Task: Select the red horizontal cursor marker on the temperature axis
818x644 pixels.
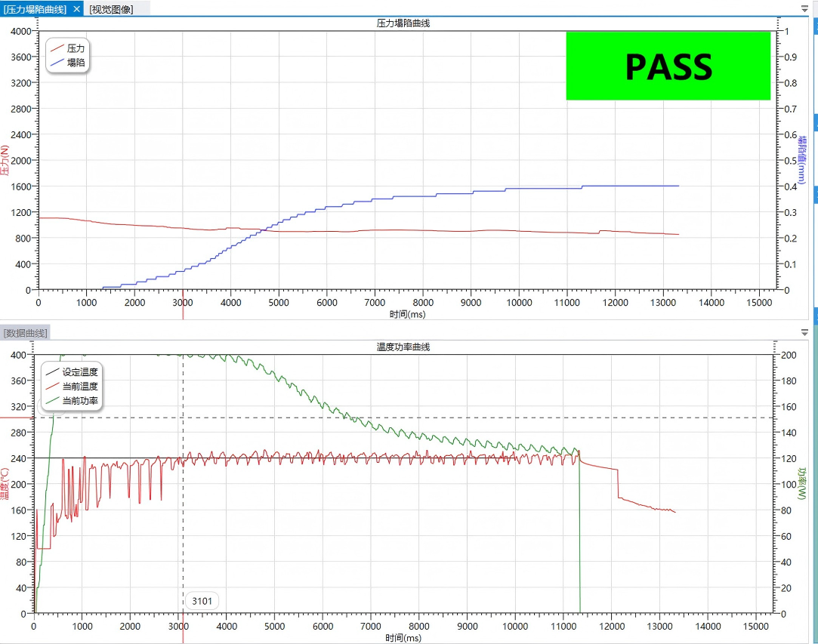Action: point(17,418)
